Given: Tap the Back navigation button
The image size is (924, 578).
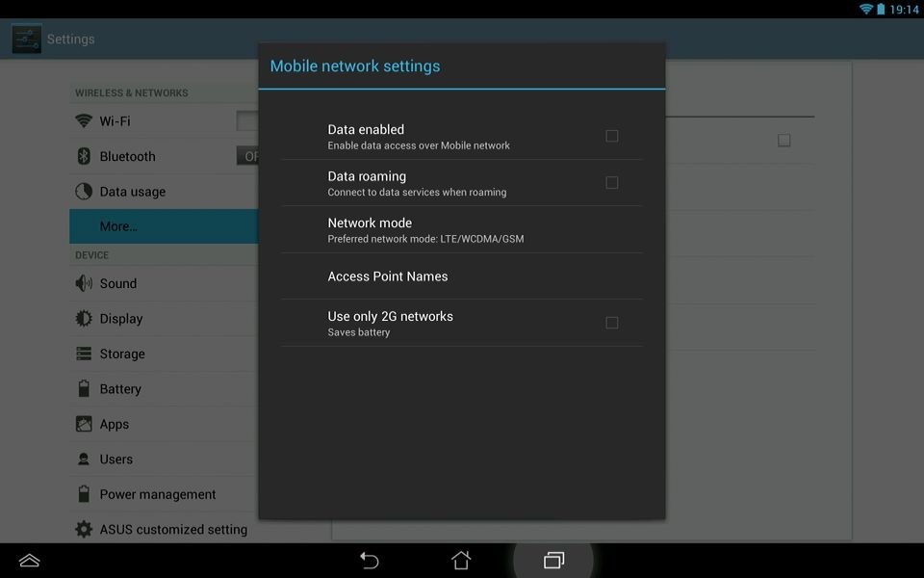Looking at the screenshot, I should pyautogui.click(x=369, y=560).
